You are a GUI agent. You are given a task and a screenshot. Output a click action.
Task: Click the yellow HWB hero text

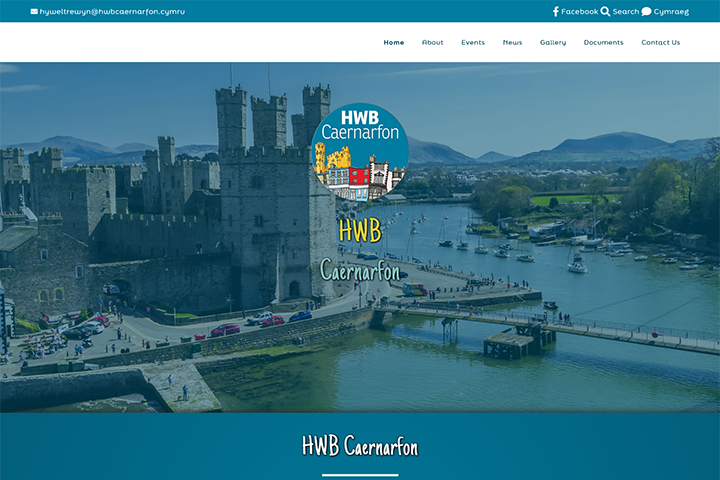[360, 231]
